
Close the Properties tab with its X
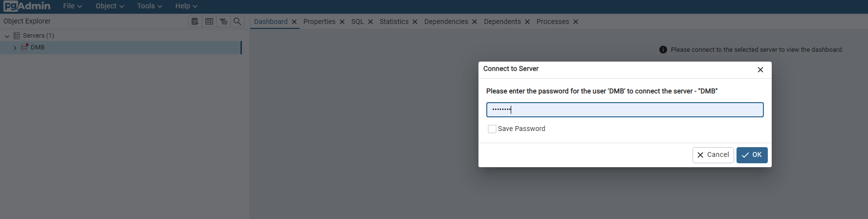point(342,22)
